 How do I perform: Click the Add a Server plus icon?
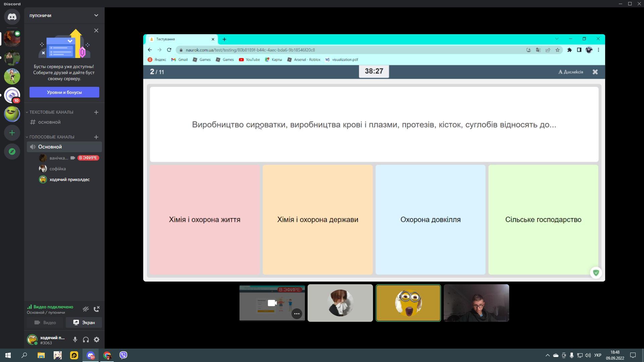pyautogui.click(x=12, y=133)
